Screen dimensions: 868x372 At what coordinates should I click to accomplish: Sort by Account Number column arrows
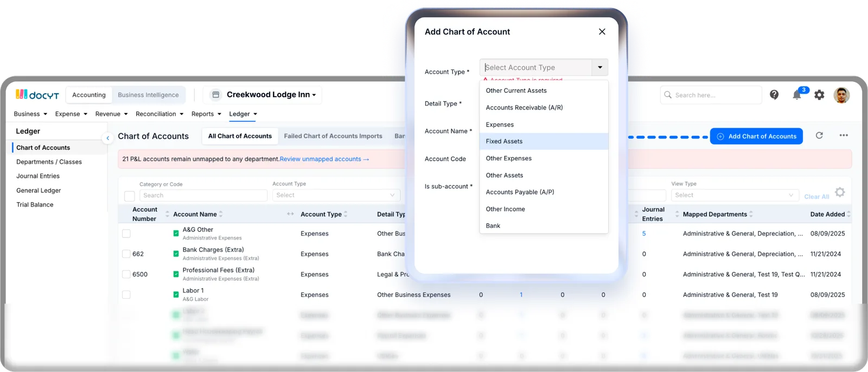point(167,214)
